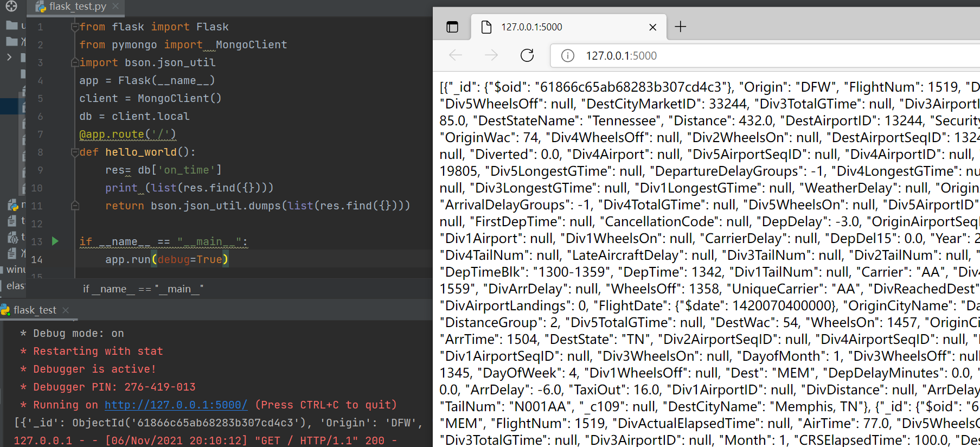Screen dimensions: 980x447
Task: Open the http://127.0.0.1:5000/ link in console
Action: pos(176,405)
